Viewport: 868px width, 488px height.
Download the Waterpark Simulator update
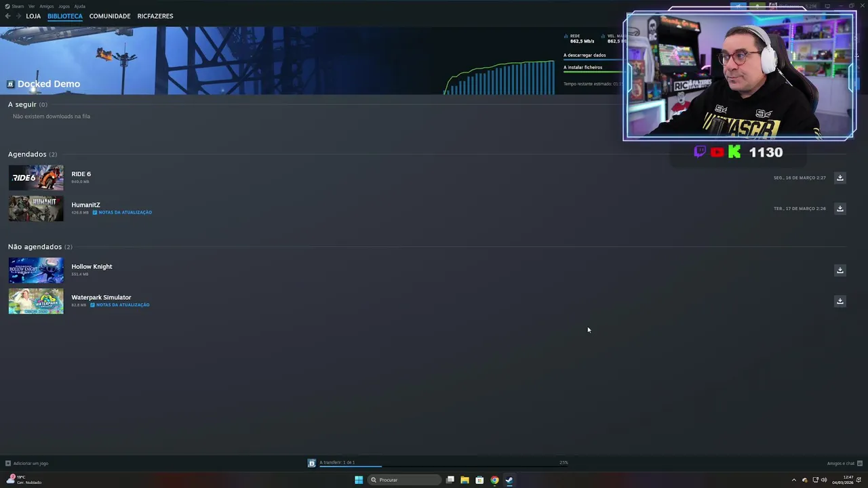click(840, 301)
